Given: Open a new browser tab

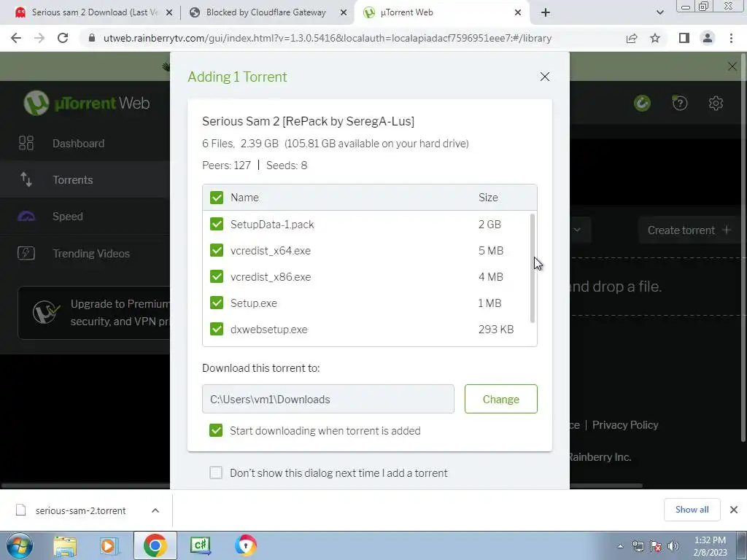Looking at the screenshot, I should pos(546,13).
